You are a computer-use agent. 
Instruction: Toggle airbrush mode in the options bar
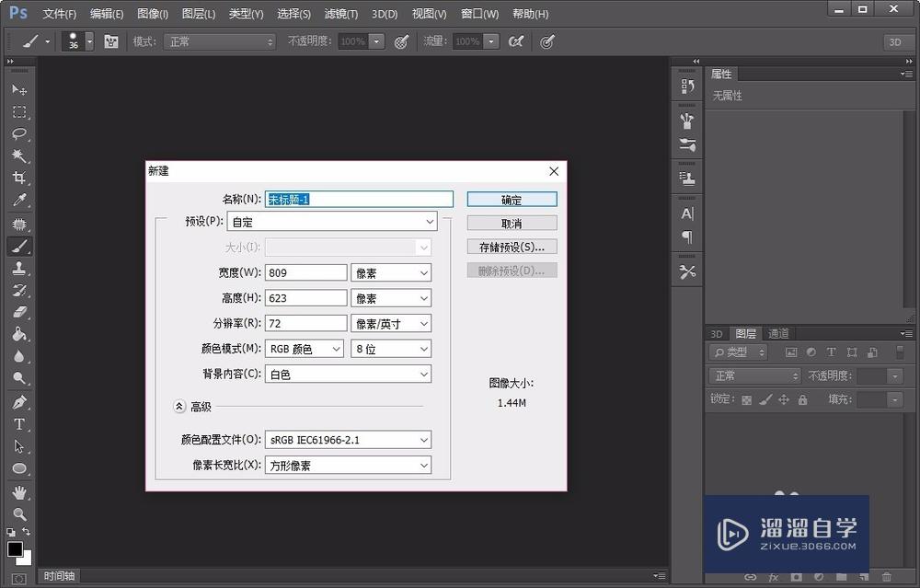(x=516, y=41)
